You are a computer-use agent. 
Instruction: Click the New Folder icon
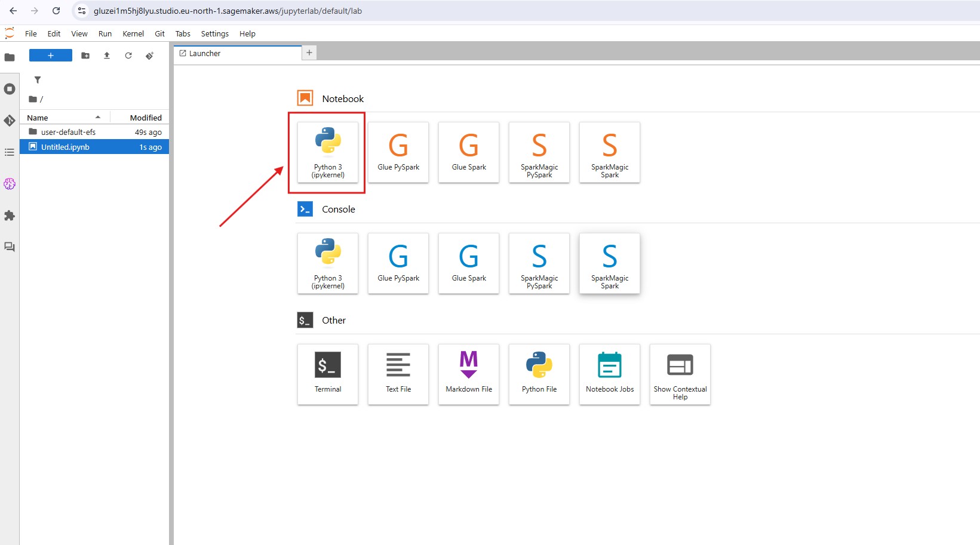click(85, 56)
